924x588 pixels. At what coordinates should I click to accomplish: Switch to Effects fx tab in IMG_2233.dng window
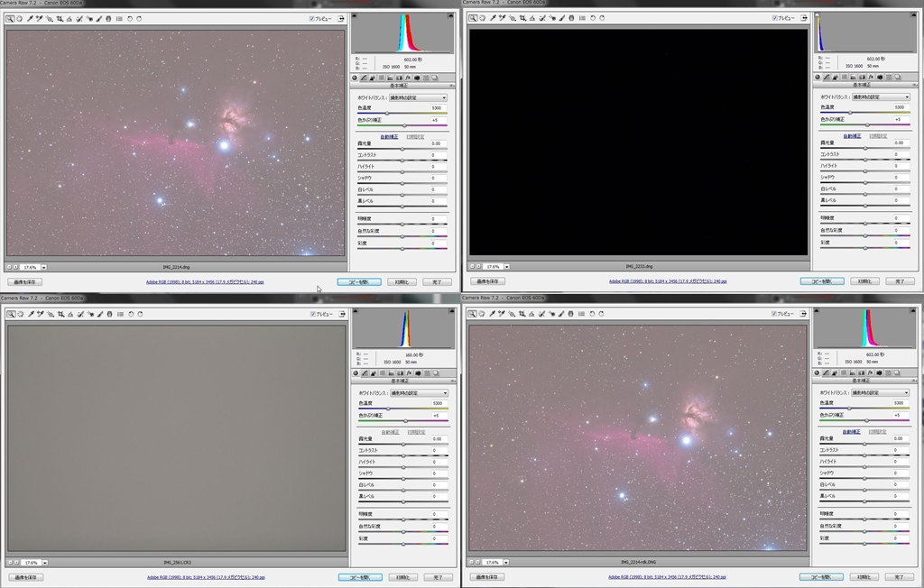pyautogui.click(x=870, y=78)
